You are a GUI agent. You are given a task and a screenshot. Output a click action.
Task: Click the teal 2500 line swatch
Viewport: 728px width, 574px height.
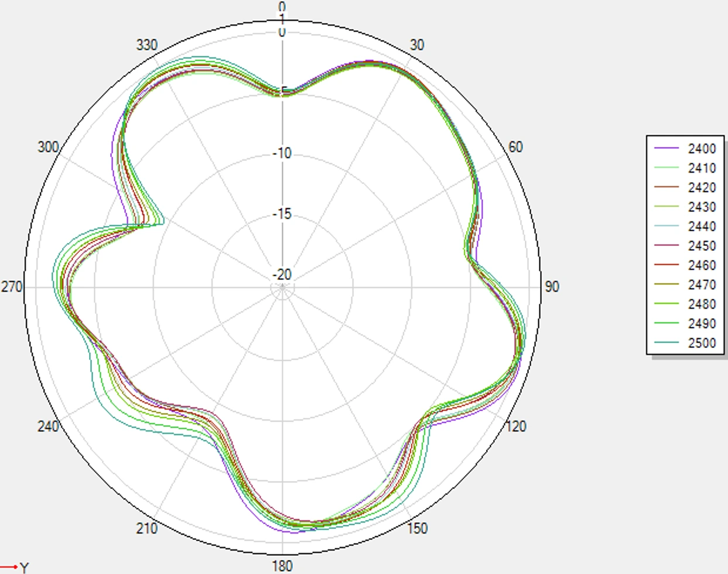[x=667, y=342]
